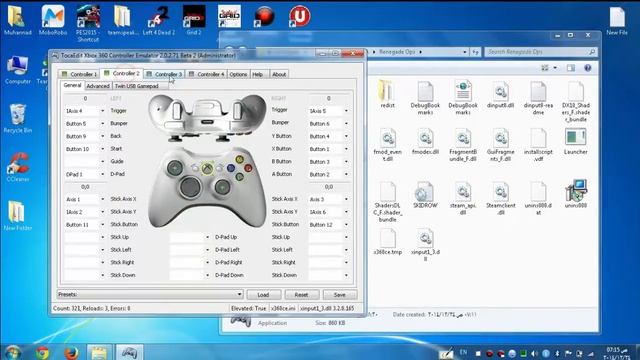This screenshot has height=360, width=640.
Task: Expand the empty Guide button dropdown
Action: [102, 162]
